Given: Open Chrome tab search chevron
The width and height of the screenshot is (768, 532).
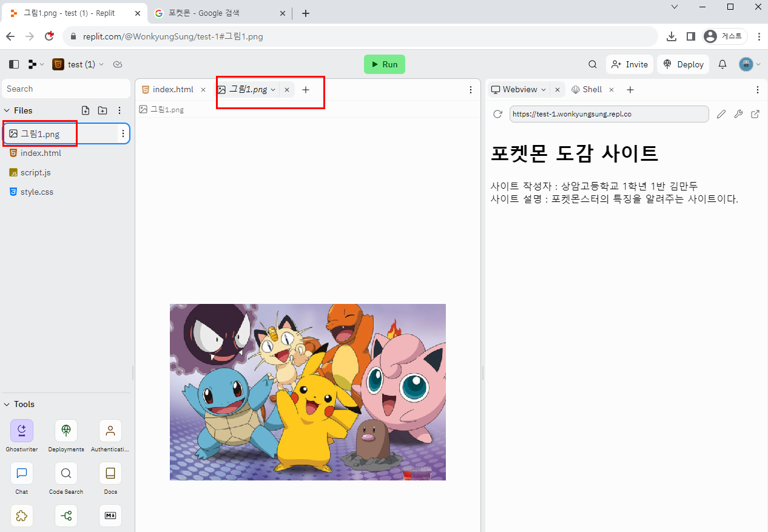Looking at the screenshot, I should pyautogui.click(x=675, y=7).
